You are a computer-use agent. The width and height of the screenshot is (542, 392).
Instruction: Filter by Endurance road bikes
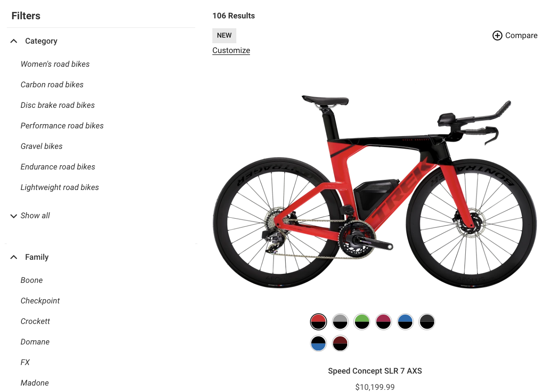coord(58,167)
